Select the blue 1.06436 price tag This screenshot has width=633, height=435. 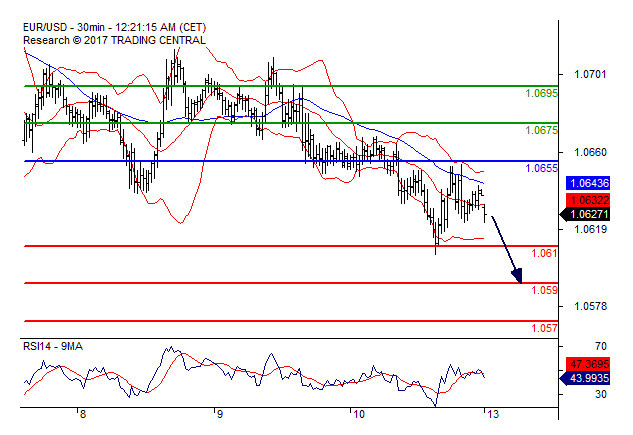[588, 183]
